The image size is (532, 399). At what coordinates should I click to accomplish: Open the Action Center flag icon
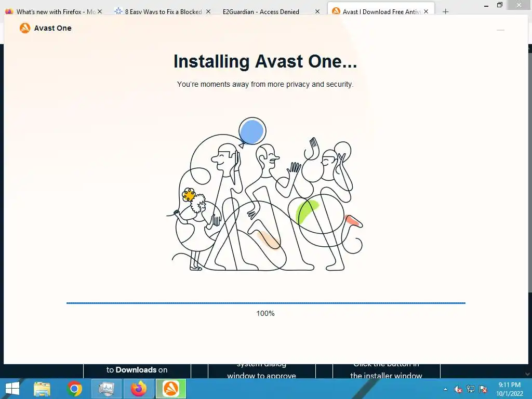[x=483, y=389]
